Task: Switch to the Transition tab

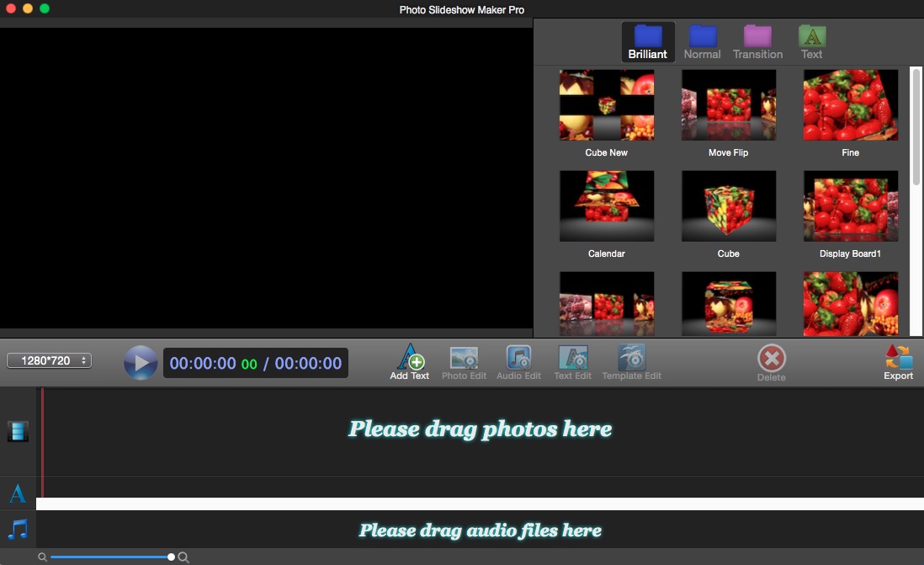Action: [x=757, y=42]
